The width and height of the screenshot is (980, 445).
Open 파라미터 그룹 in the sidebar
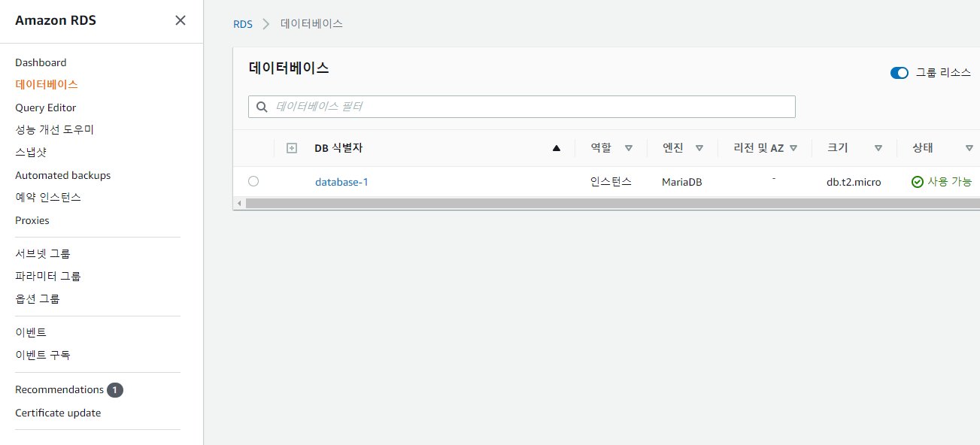click(x=48, y=276)
